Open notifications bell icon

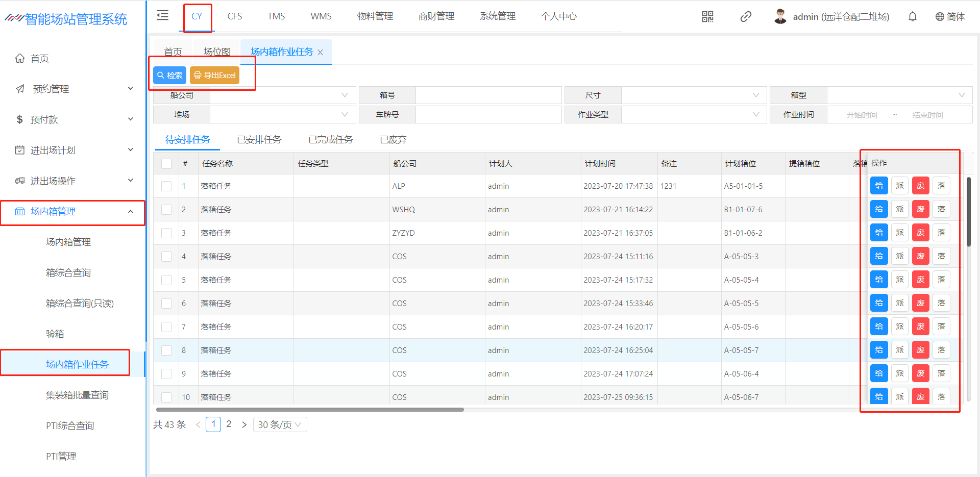point(913,17)
